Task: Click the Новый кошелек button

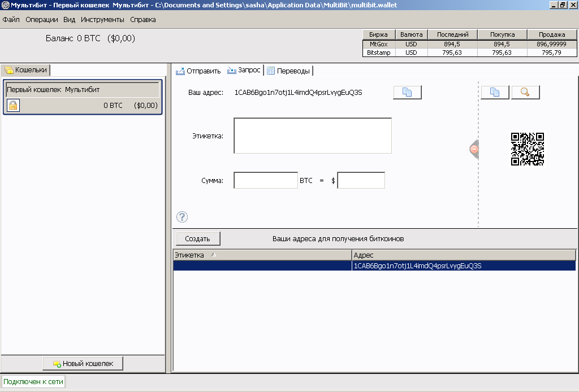Action: (83, 364)
